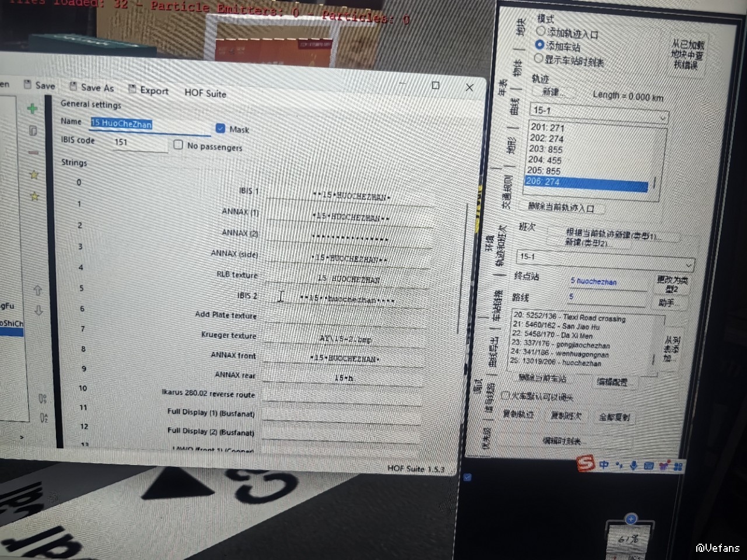Screen dimensions: 747x560
Task: Switch to the 地形 vertical tab
Action: tap(511, 145)
